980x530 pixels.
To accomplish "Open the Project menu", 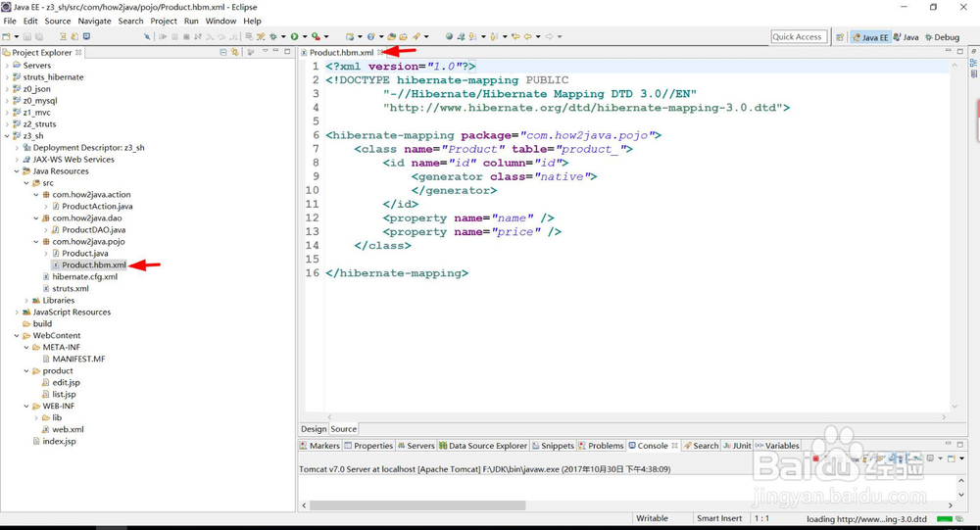I will (164, 21).
